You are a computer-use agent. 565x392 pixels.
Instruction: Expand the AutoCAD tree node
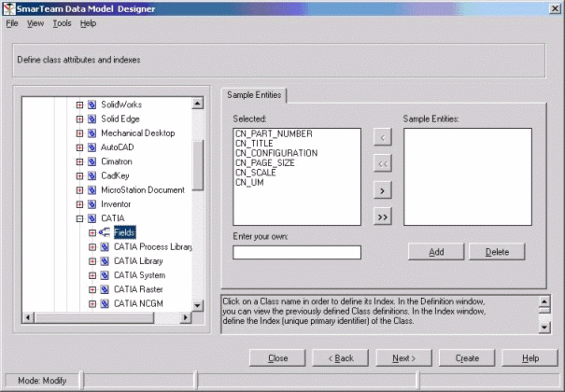coord(79,147)
